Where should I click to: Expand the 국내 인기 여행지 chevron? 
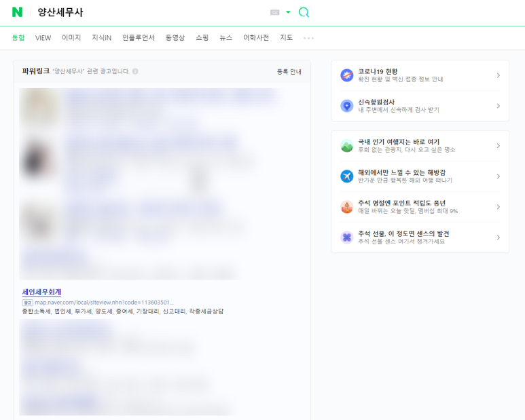(x=499, y=146)
